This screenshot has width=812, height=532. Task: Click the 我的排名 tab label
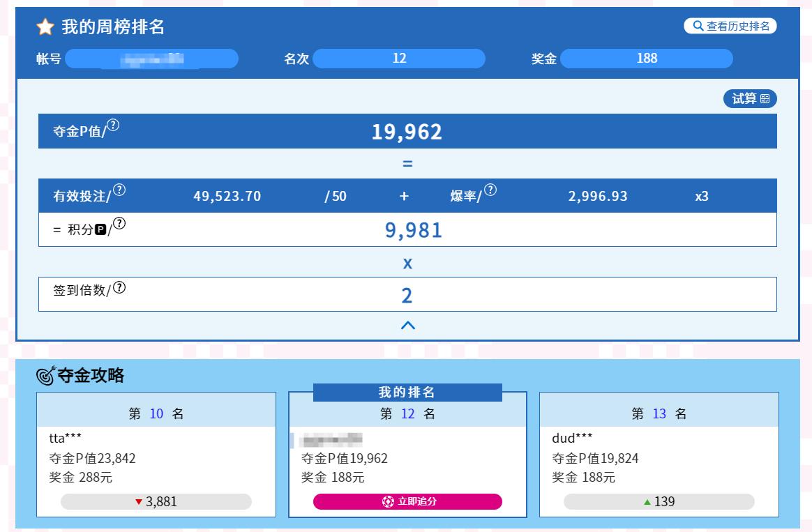click(407, 393)
